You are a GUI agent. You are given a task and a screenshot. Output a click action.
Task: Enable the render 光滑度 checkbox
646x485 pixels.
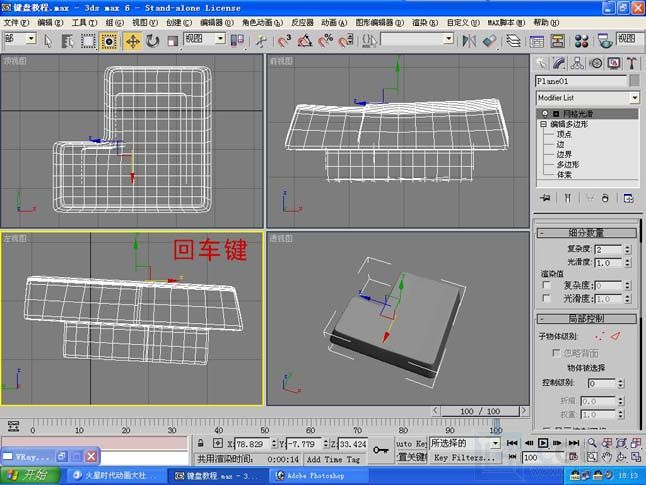click(x=546, y=298)
